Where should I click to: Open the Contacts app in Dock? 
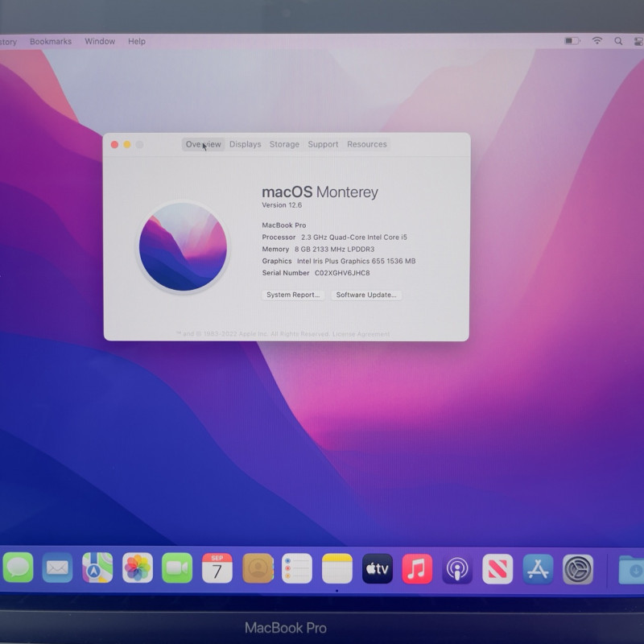[258, 568]
